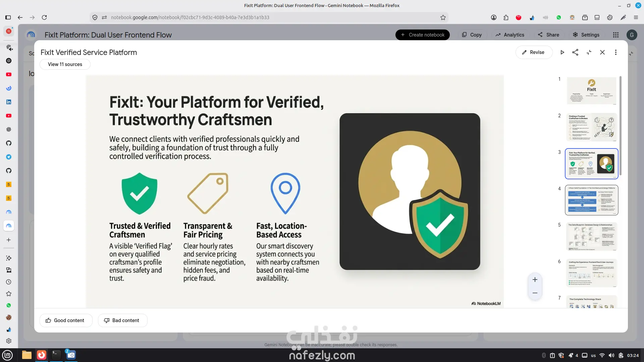Screen dimensions: 644x362
Task: Click the site permissions icon in the address bar
Action: tap(104, 17)
